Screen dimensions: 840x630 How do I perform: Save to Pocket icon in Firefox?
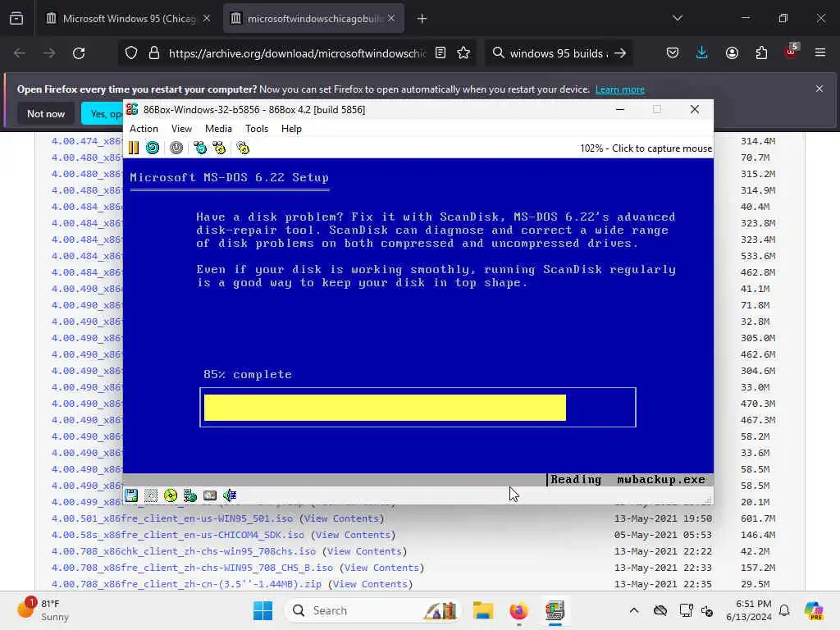(673, 53)
